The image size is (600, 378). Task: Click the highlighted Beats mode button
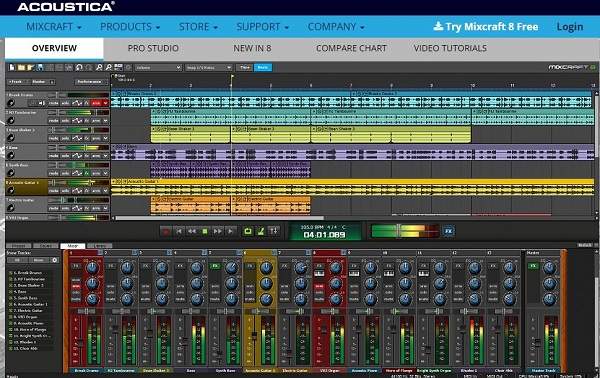263,68
